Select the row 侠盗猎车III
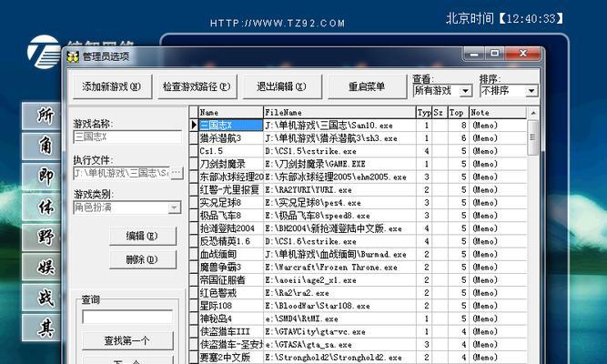 [x=358, y=331]
